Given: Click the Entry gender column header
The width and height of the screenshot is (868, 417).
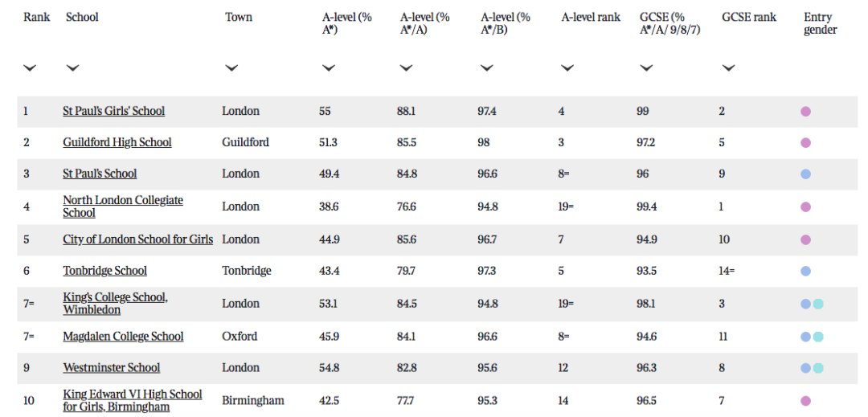Looking at the screenshot, I should pyautogui.click(x=821, y=24).
